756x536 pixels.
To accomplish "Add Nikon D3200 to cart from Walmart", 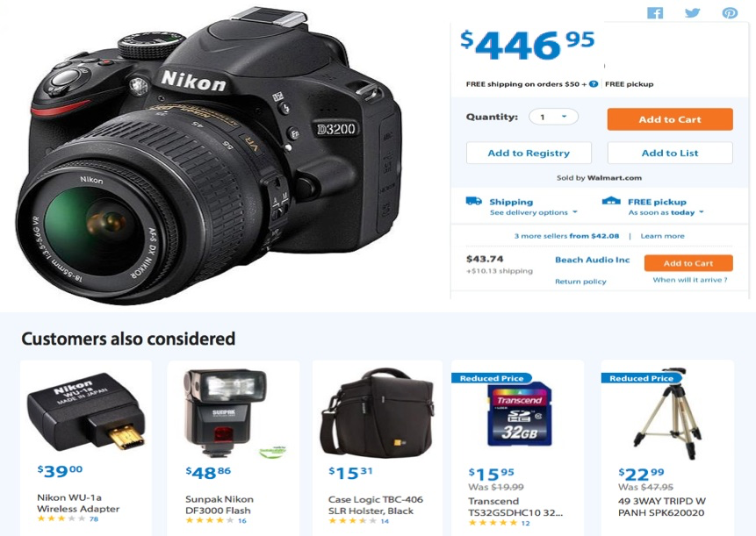I will [x=670, y=119].
